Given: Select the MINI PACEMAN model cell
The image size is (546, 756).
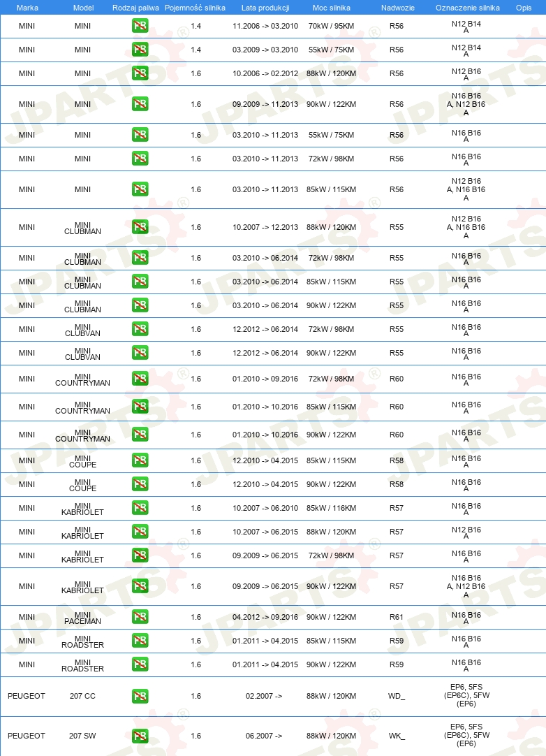Looking at the screenshot, I should [82, 618].
